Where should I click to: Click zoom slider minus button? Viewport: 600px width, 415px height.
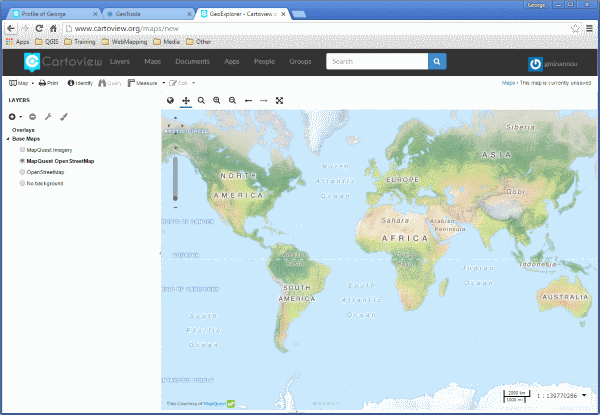175,208
